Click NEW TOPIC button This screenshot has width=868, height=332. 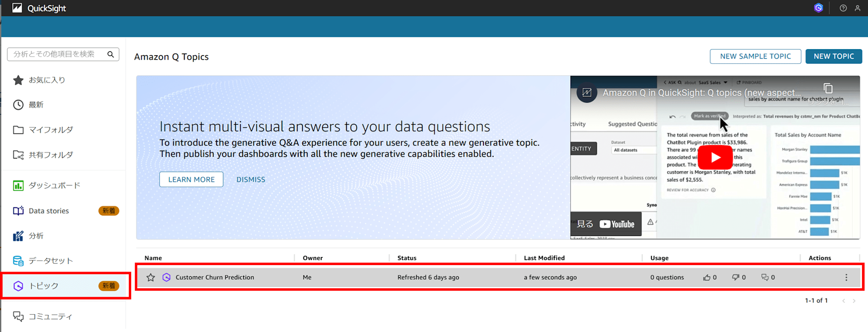[834, 56]
